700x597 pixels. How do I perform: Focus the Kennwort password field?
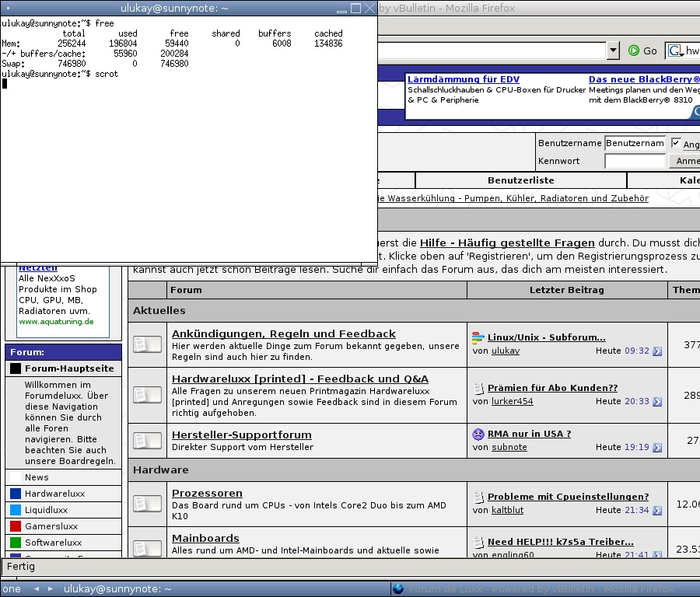tap(635, 161)
